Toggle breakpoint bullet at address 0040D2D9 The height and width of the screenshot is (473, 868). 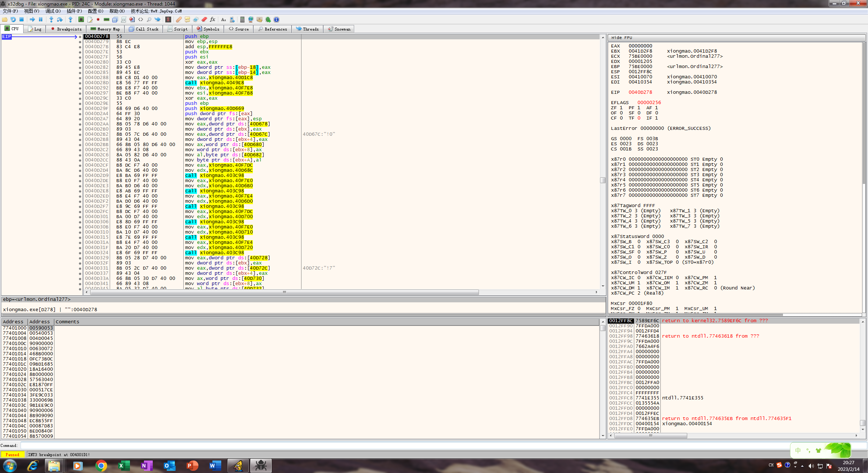pyautogui.click(x=80, y=175)
